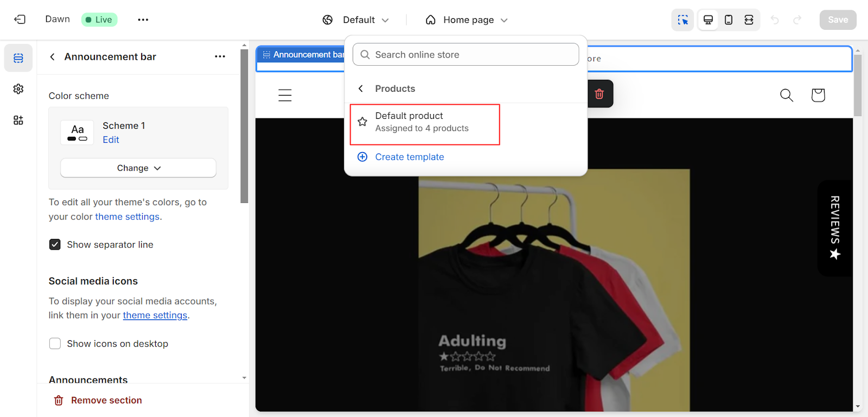Switch to mobile preview icon
Viewport: 868px width, 417px height.
(x=729, y=20)
